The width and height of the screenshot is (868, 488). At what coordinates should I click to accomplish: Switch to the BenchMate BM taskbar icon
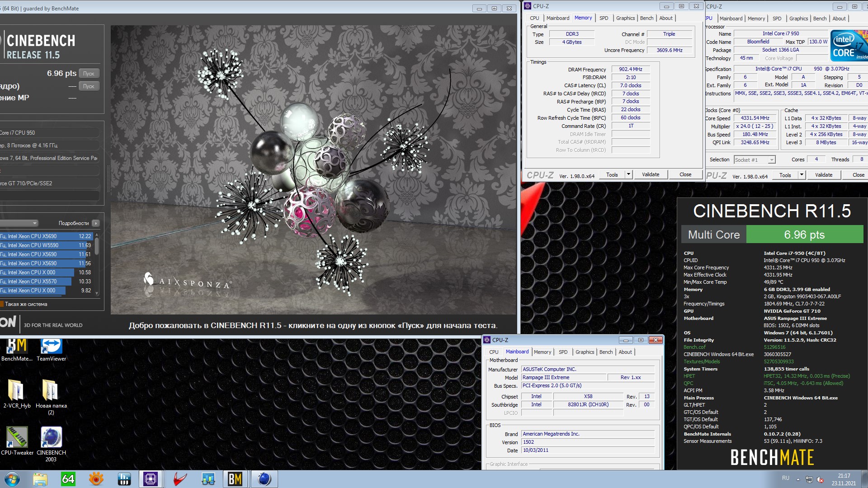[x=235, y=479]
